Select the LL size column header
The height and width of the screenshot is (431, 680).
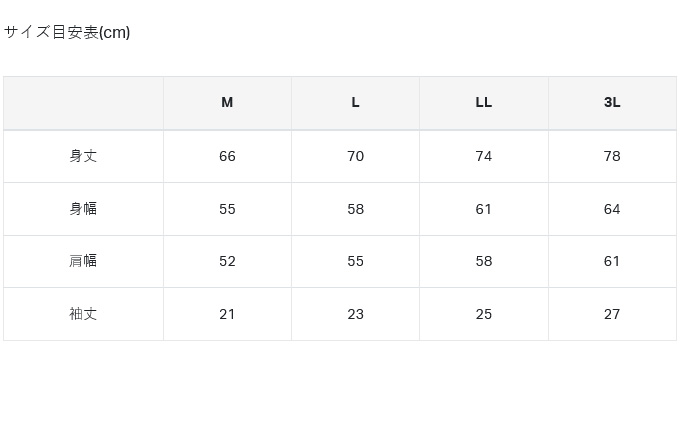[484, 103]
